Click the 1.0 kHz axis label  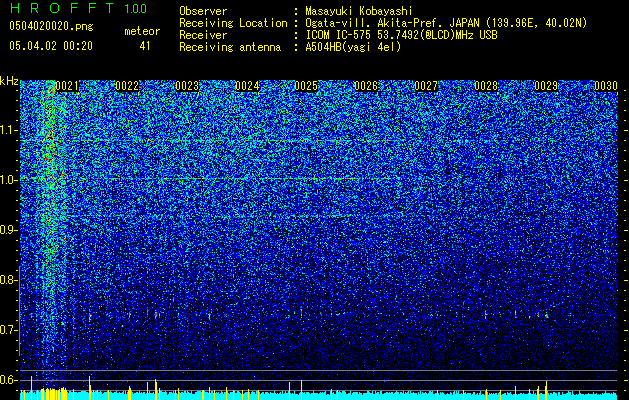(9, 180)
